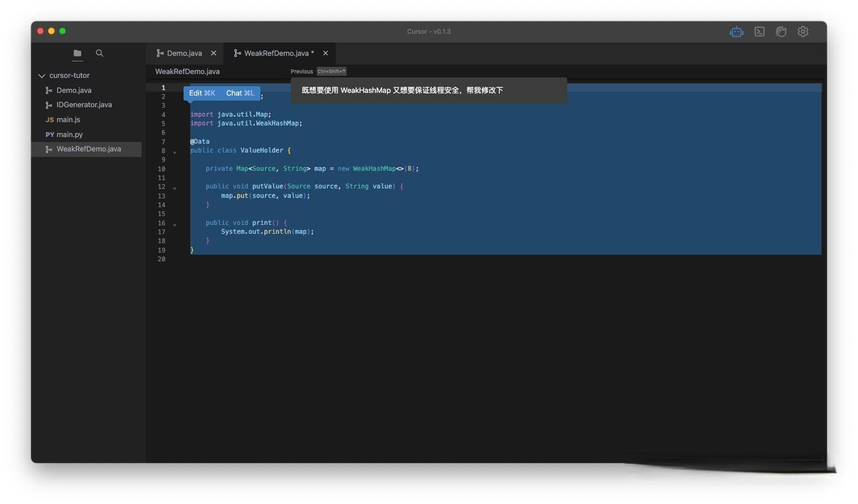
Task: Click the macOS yellow minimize button
Action: pos(51,31)
